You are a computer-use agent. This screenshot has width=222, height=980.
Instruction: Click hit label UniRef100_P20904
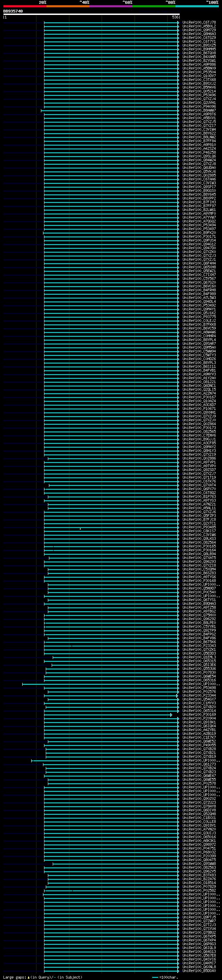(199, 718)
